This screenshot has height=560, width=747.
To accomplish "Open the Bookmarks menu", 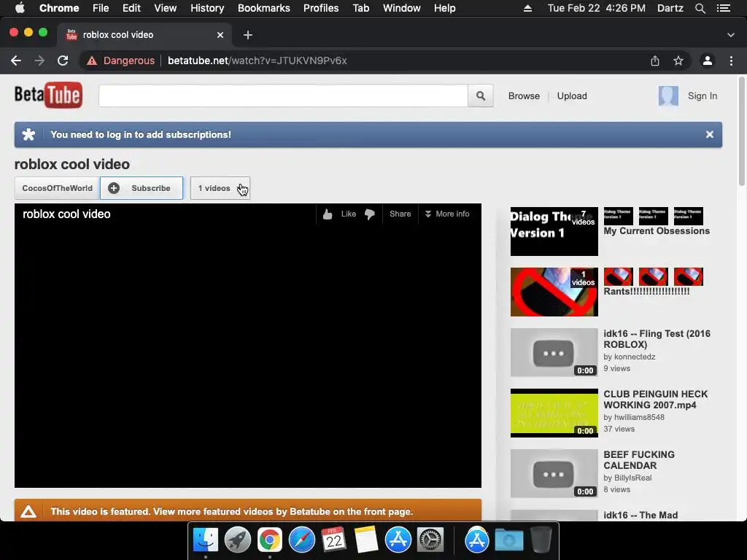I will [264, 8].
